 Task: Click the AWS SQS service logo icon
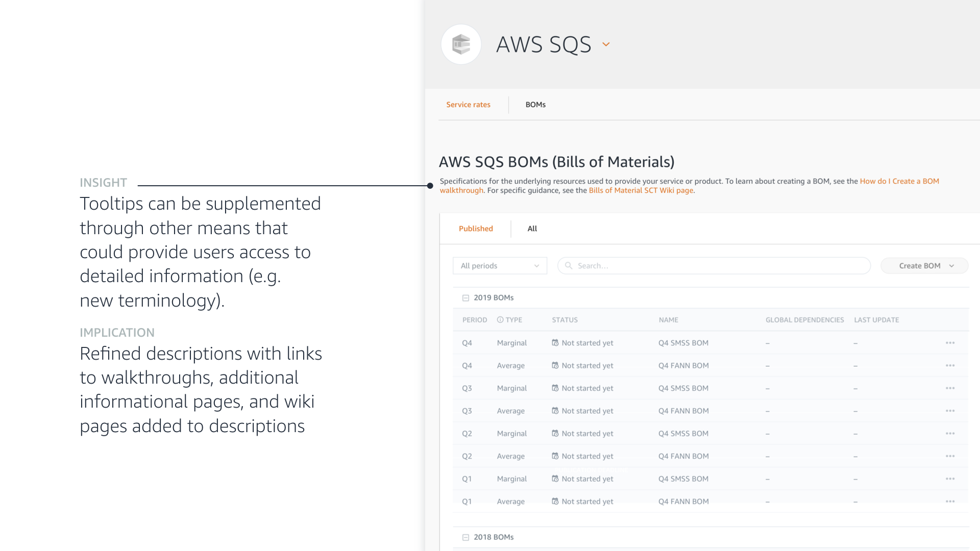coord(461,44)
